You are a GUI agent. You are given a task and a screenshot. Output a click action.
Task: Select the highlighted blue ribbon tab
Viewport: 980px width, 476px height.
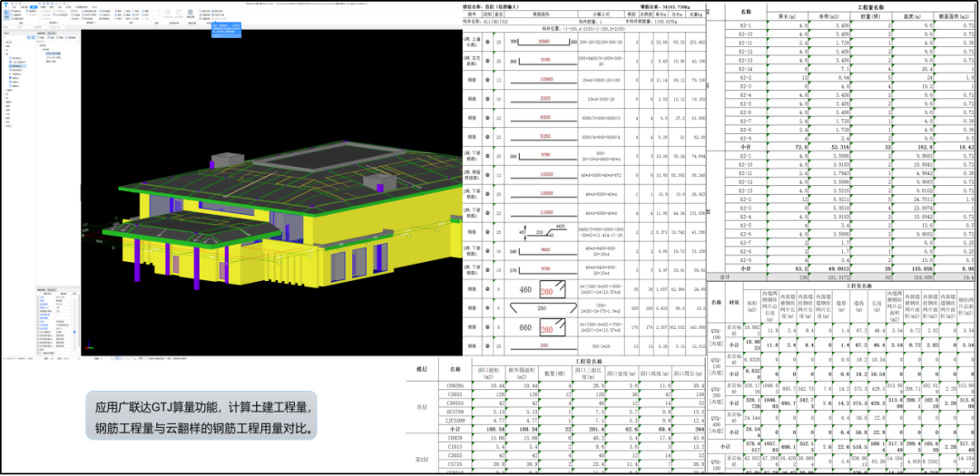click(33, 6)
